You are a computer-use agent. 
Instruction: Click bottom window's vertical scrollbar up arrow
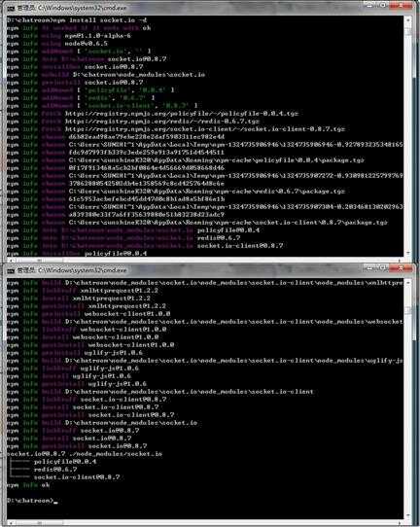pos(408,283)
